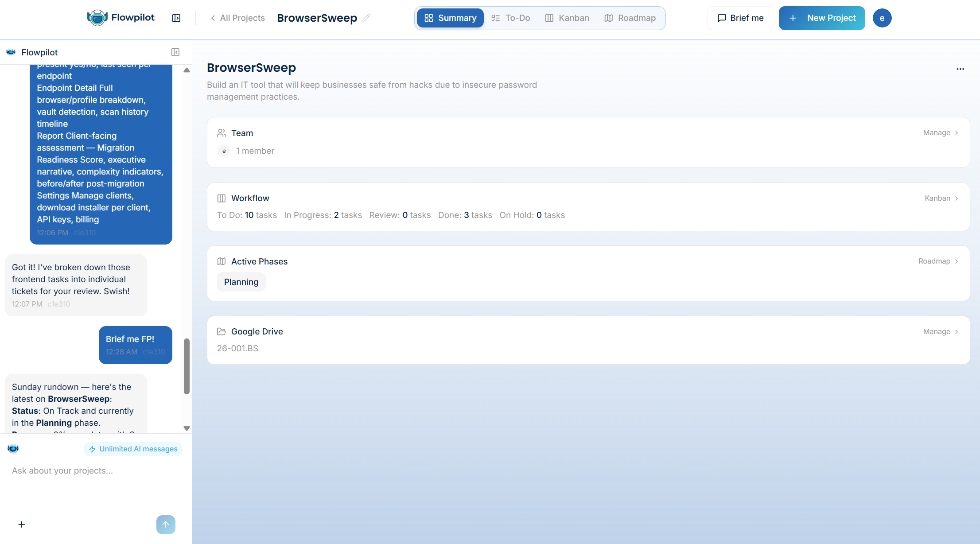The height and width of the screenshot is (544, 980).
Task: Open the Roadmap tab
Action: pos(630,18)
